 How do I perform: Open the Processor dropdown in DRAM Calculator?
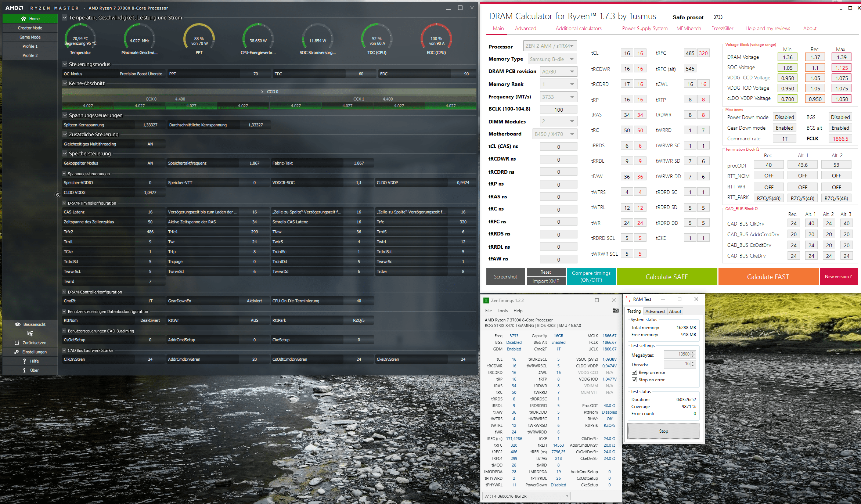click(x=550, y=46)
